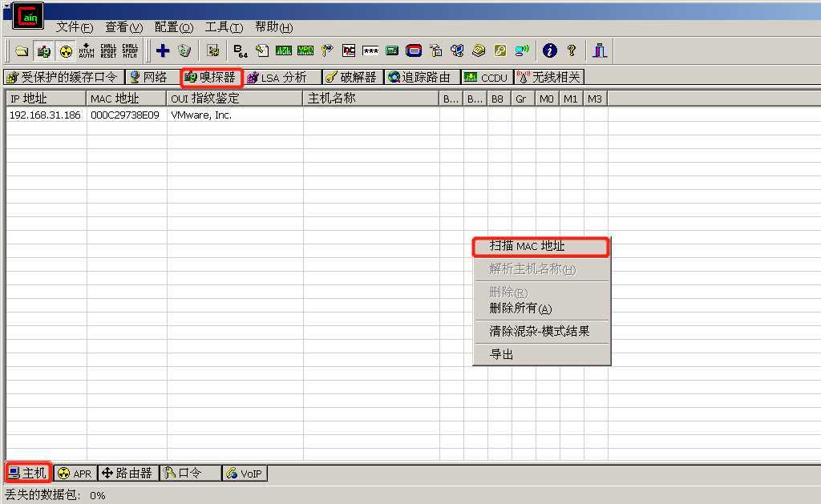Toggle the Start/Stop APR radiation icon
This screenshot has width=821, height=504.
pos(66,50)
